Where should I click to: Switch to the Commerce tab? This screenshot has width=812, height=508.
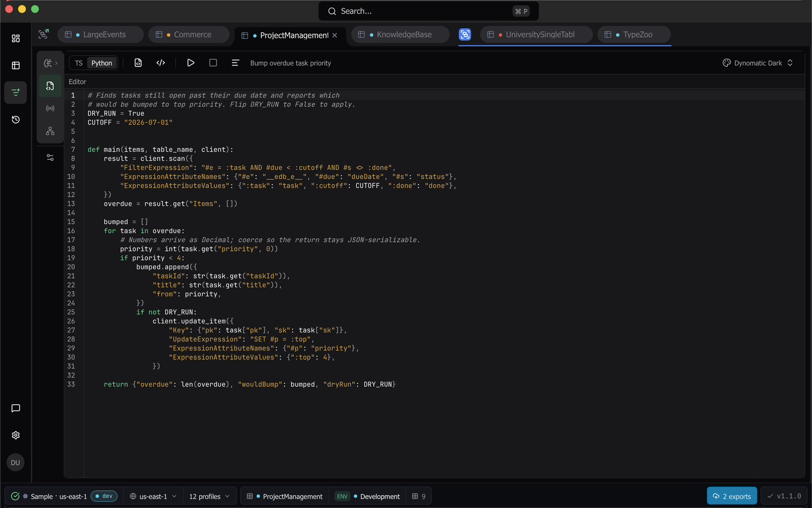tap(188, 34)
